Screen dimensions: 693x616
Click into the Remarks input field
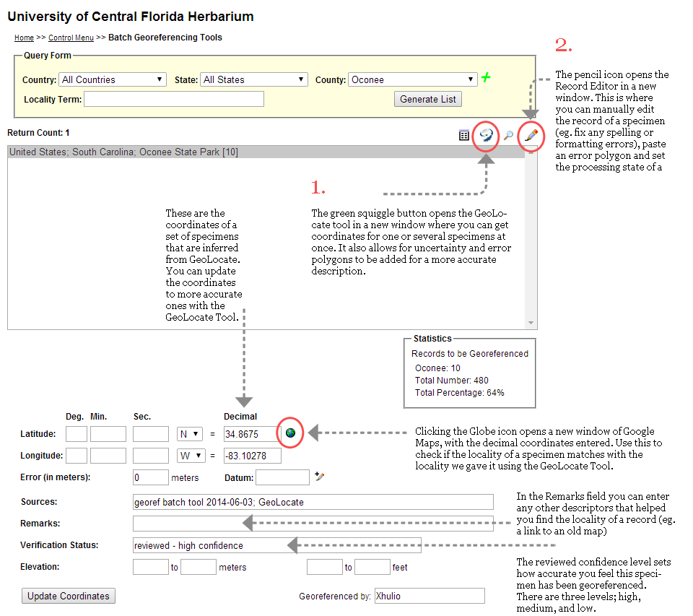313,524
